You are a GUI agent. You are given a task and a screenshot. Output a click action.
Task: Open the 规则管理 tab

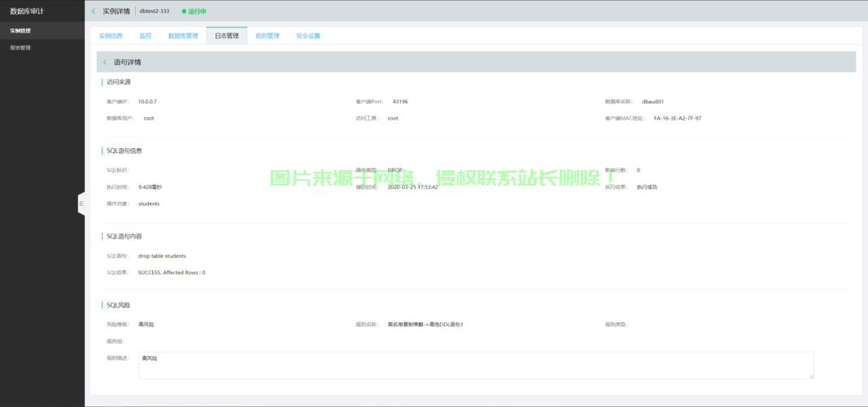tap(267, 36)
